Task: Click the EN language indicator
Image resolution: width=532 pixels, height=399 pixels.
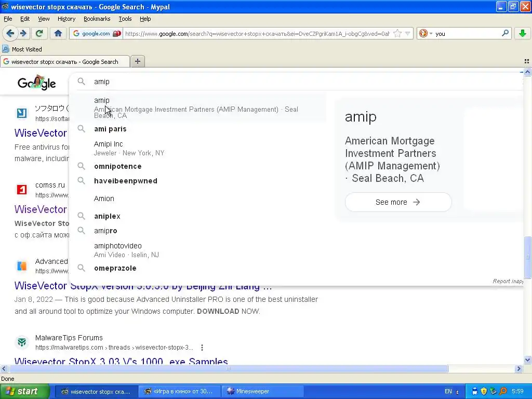Action: [448, 391]
